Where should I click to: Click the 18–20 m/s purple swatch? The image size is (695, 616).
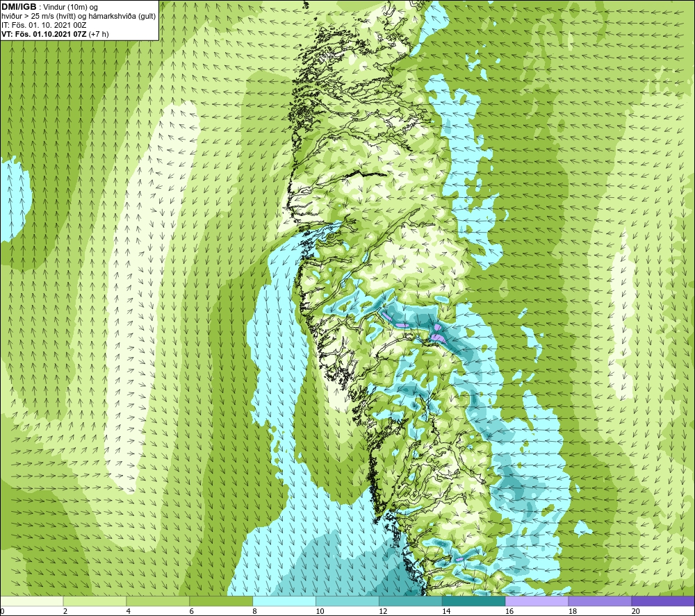coord(600,601)
